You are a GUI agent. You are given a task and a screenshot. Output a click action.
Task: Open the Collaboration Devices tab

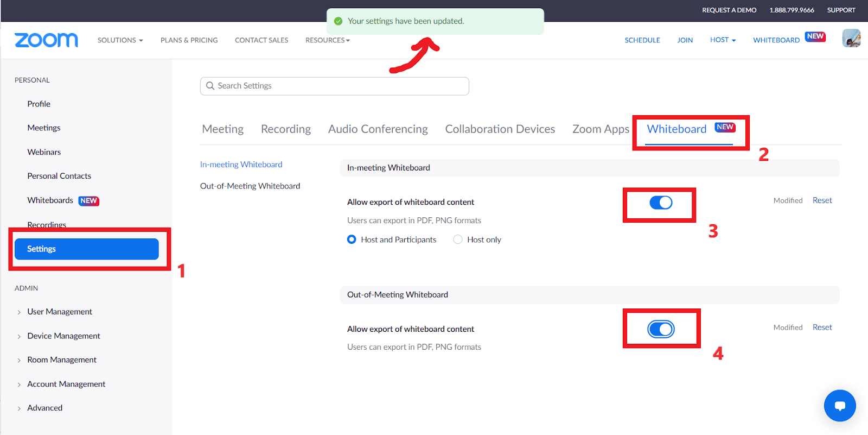click(x=500, y=129)
